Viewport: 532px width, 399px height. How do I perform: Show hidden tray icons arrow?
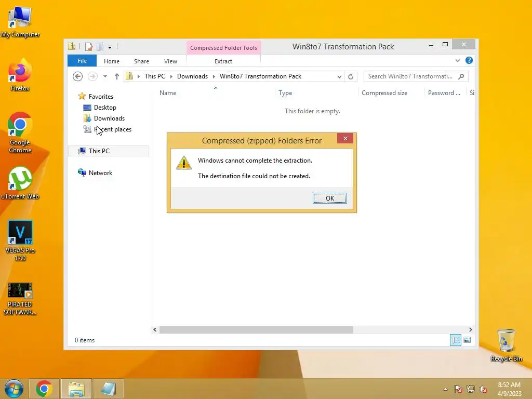point(445,389)
